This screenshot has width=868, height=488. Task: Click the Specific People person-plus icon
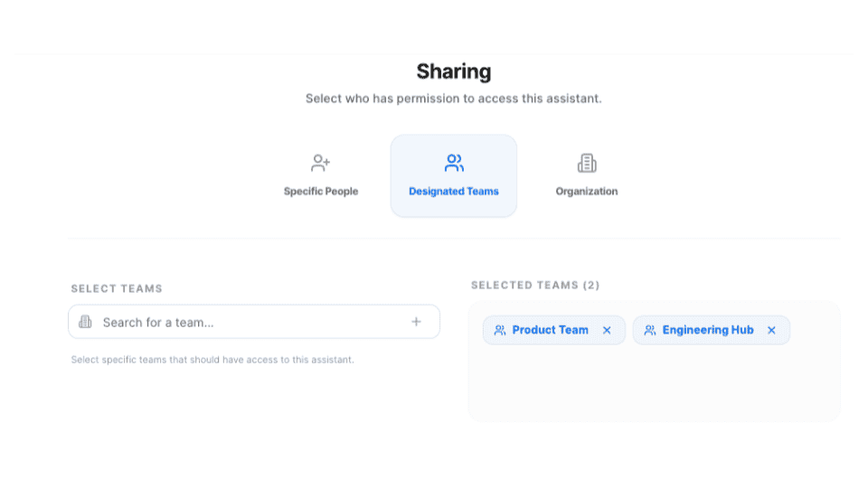click(x=320, y=164)
